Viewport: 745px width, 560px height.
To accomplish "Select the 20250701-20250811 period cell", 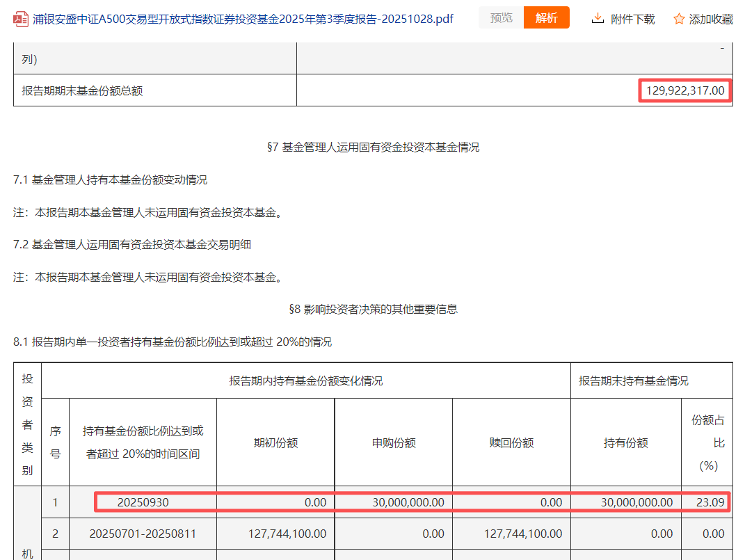I will pos(143,534).
